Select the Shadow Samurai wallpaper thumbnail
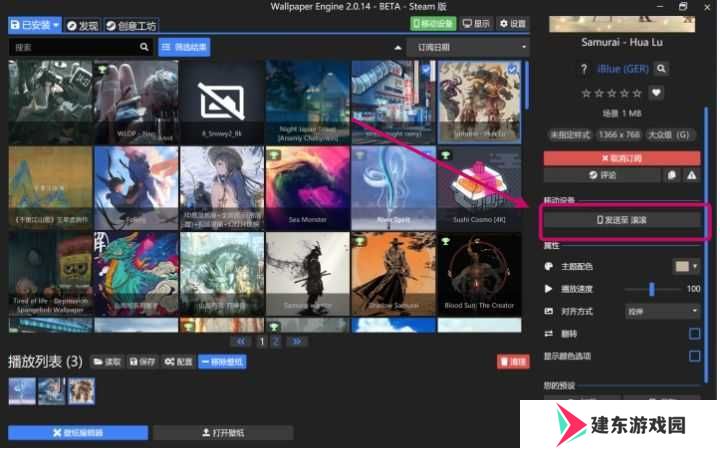The height and width of the screenshot is (450, 720). pos(394,274)
